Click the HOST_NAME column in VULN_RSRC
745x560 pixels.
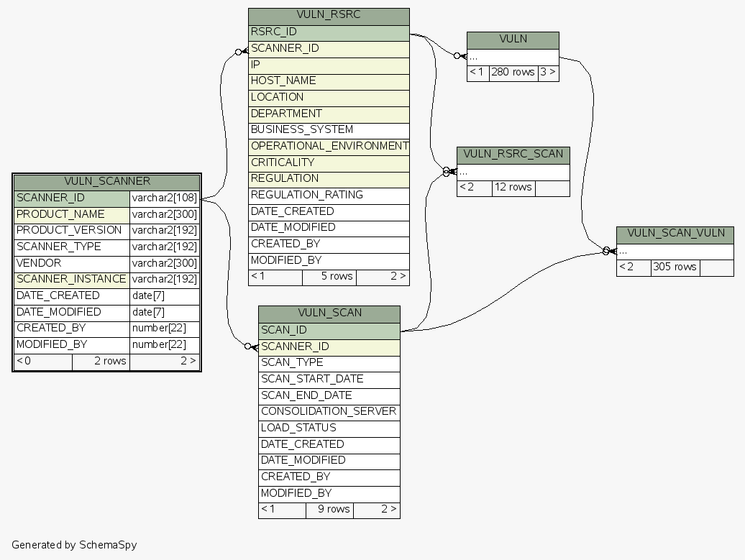coord(329,81)
